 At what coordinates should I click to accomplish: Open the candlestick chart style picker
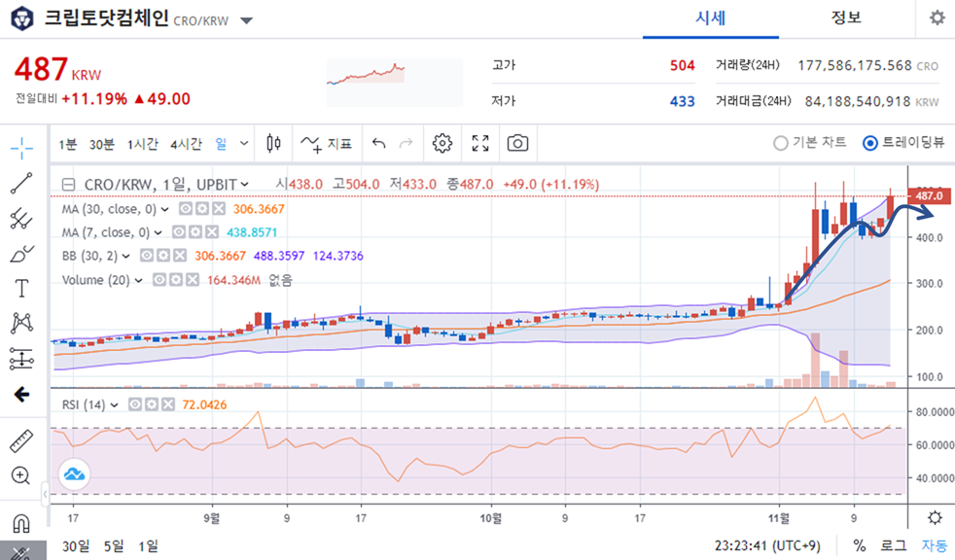click(274, 144)
